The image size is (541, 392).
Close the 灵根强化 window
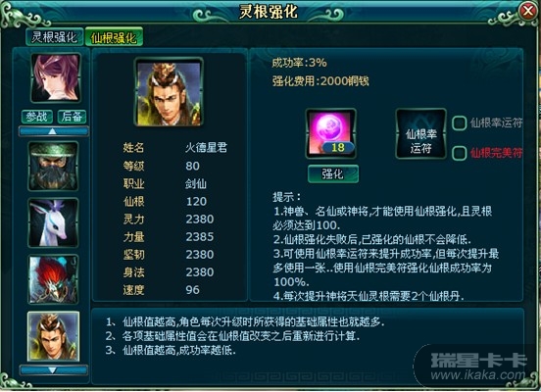(x=528, y=12)
